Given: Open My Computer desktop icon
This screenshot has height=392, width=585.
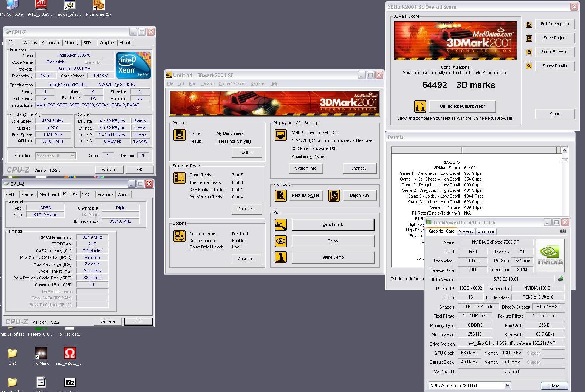Looking at the screenshot, I should (x=12, y=8).
